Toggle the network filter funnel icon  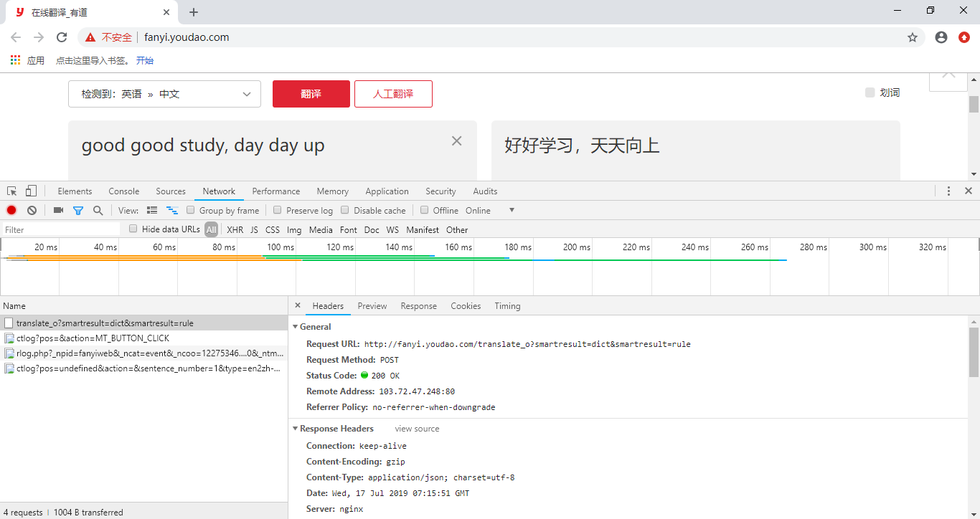(78, 210)
